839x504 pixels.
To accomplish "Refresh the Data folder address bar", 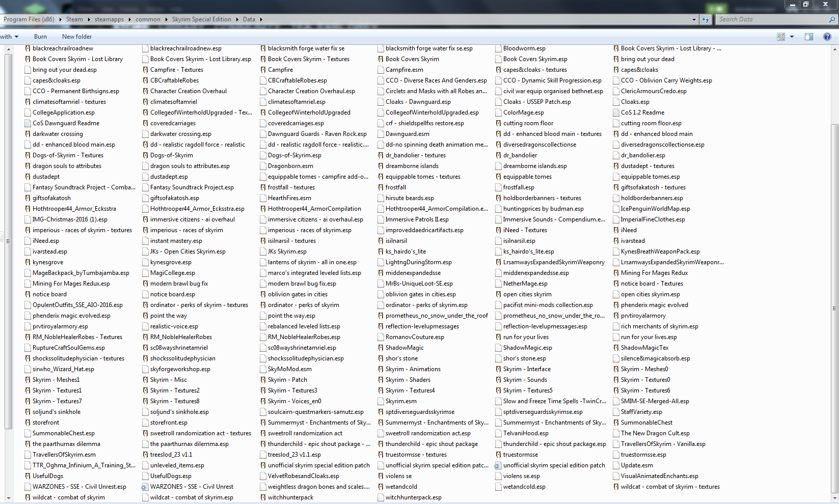I will coord(706,19).
